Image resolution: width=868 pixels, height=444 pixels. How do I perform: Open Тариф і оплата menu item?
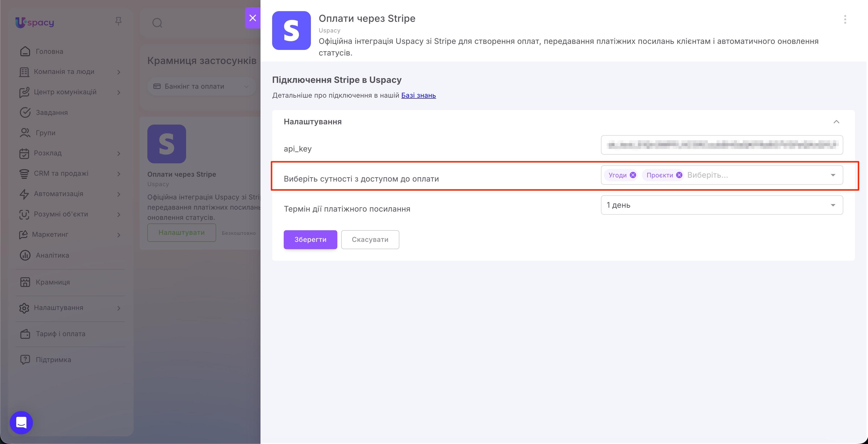61,334
